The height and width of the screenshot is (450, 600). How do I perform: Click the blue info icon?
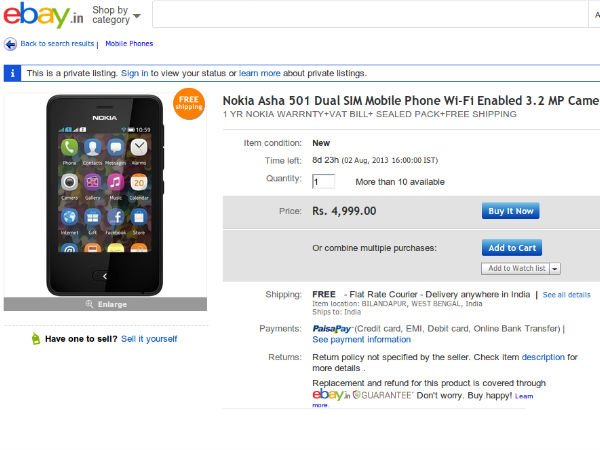coord(12,73)
